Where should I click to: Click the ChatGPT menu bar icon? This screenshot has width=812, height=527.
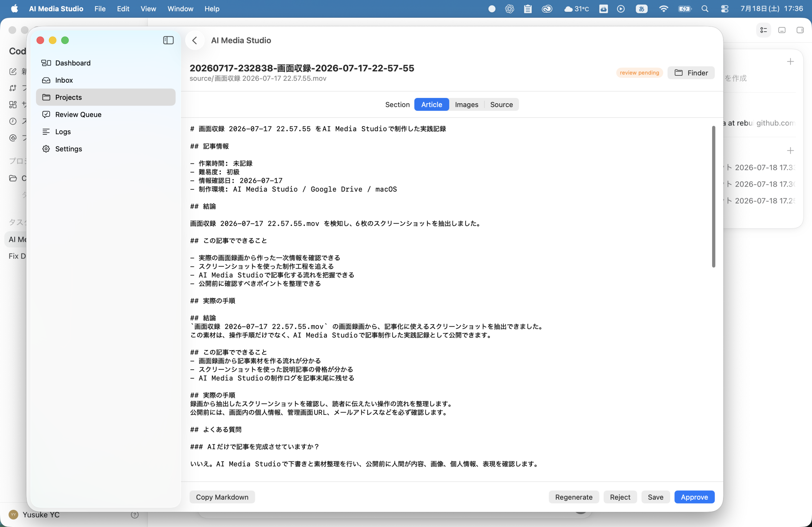509,9
